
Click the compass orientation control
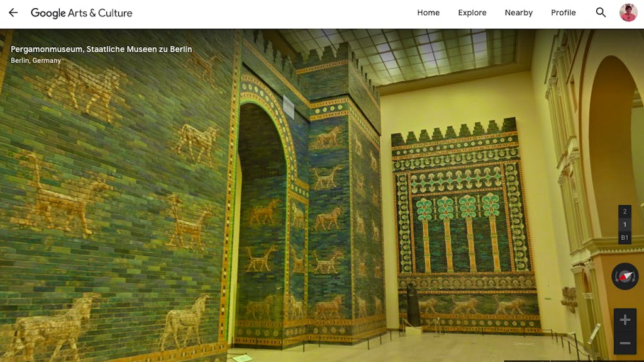click(x=625, y=276)
